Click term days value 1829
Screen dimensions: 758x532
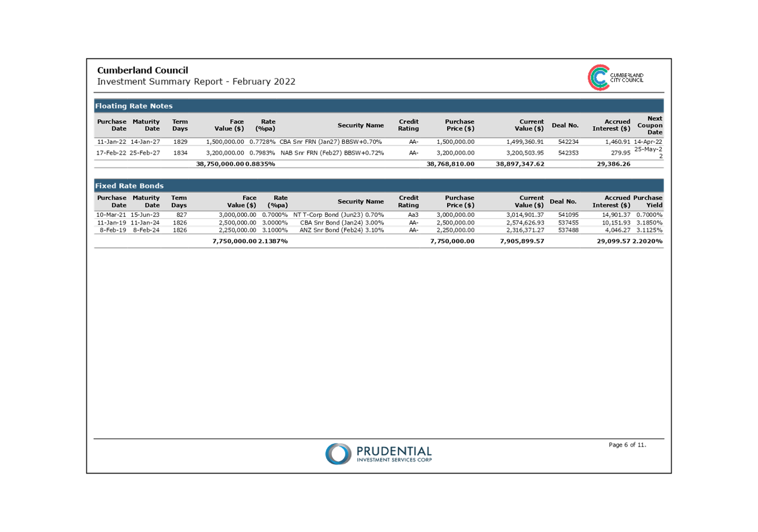[180, 142]
